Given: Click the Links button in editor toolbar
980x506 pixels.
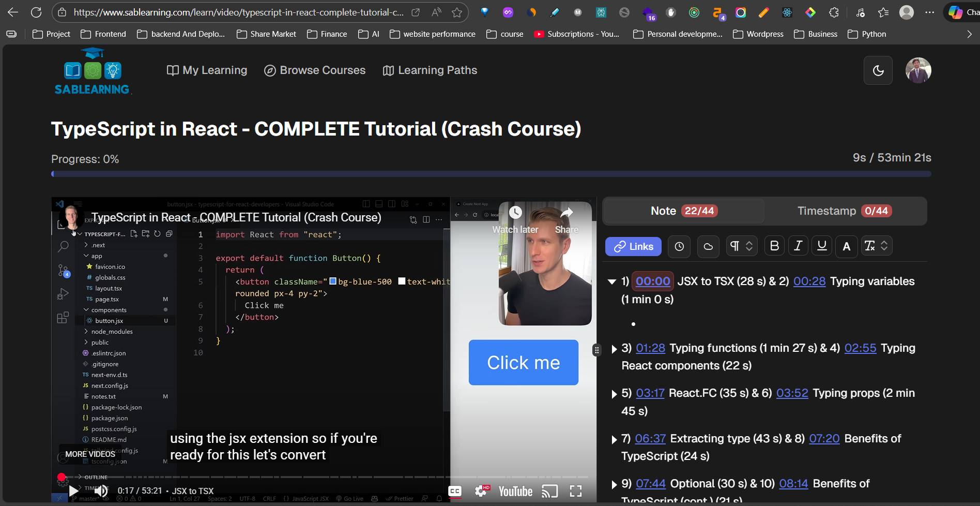Looking at the screenshot, I should (633, 247).
